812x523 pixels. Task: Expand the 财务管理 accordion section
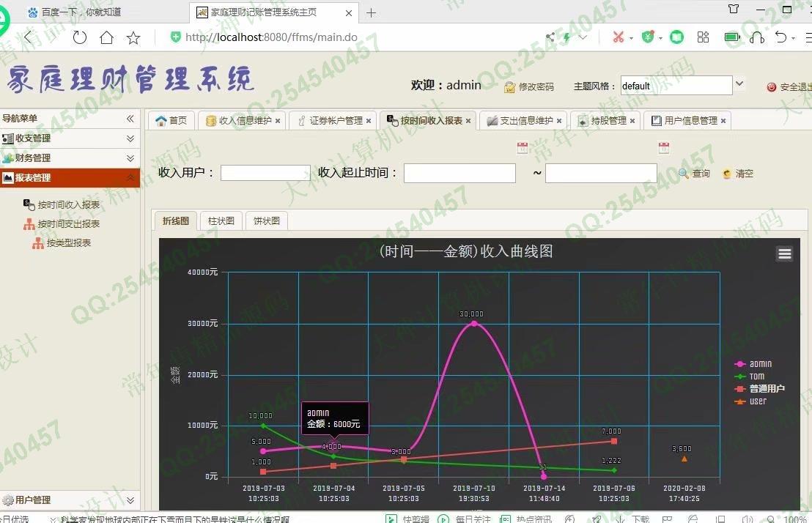pyautogui.click(x=70, y=158)
